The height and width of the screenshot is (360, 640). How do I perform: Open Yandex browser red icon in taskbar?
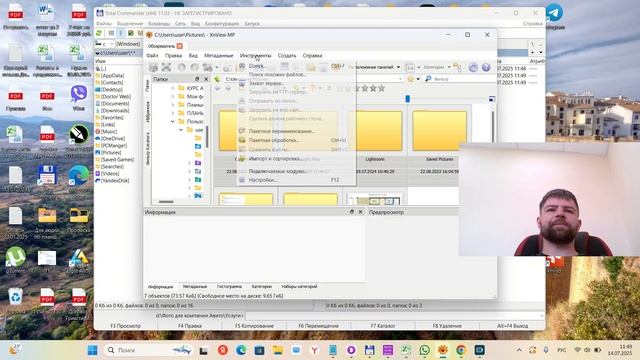tap(222, 350)
